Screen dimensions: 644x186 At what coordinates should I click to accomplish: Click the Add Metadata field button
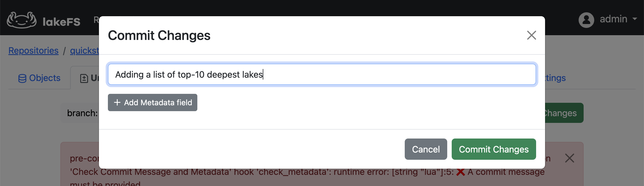pyautogui.click(x=152, y=102)
